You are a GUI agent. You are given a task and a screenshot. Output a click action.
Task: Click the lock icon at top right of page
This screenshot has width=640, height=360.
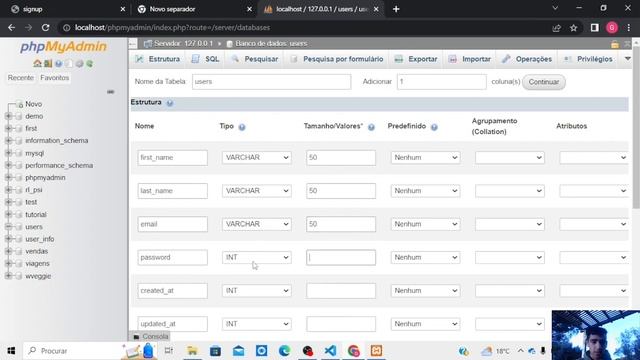click(x=615, y=44)
